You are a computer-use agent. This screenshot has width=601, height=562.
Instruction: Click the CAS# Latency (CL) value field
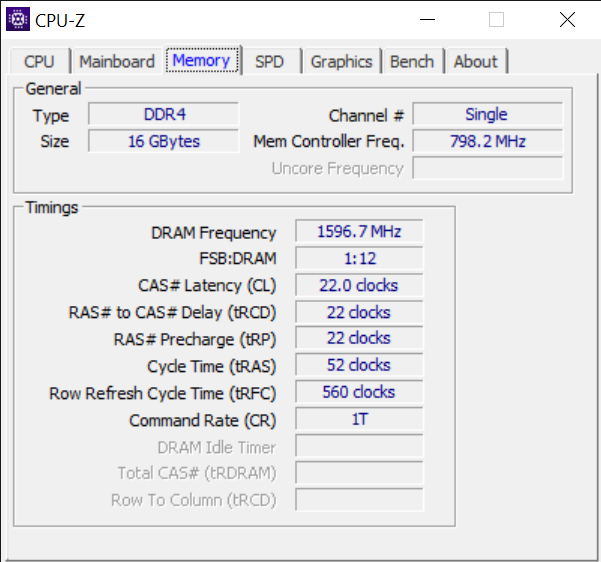coord(359,285)
